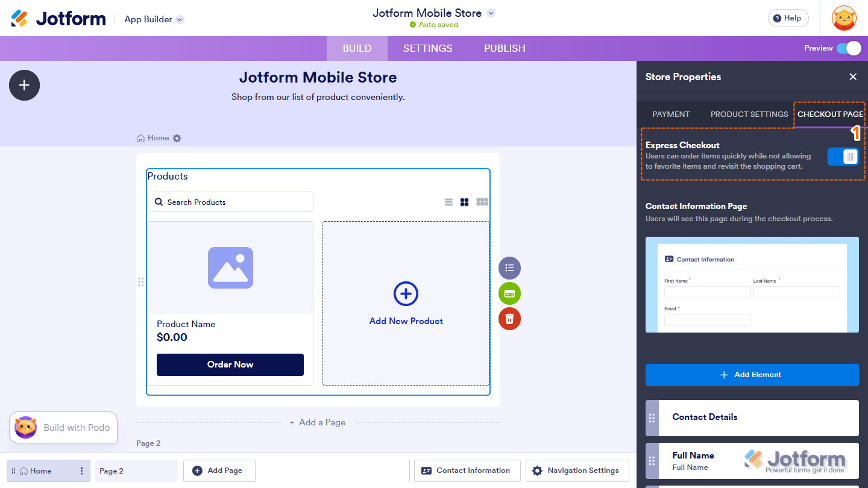868x488 pixels.
Task: Open Navigation Settings
Action: 577,471
